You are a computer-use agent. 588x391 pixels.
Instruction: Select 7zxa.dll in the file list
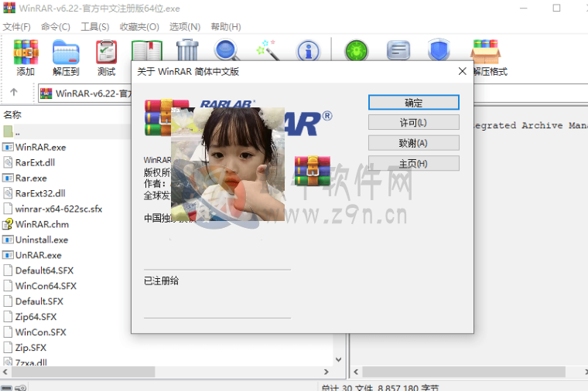point(31,362)
